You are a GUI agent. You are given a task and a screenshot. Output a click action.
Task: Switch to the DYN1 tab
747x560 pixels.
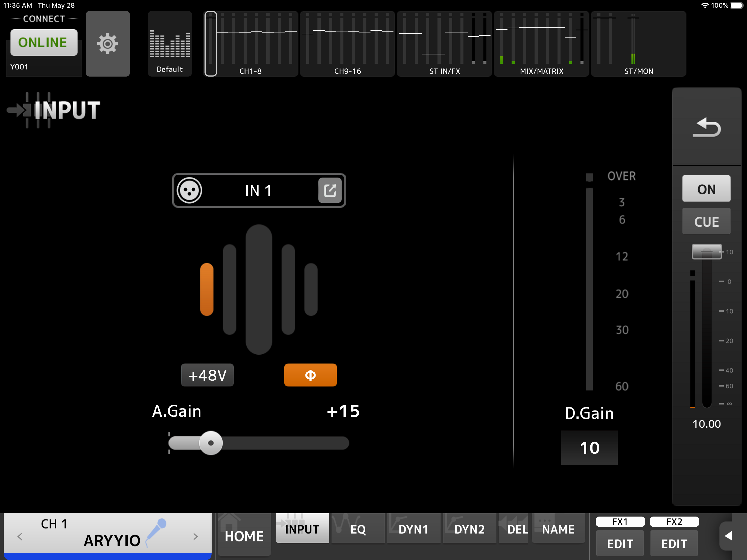tap(413, 529)
